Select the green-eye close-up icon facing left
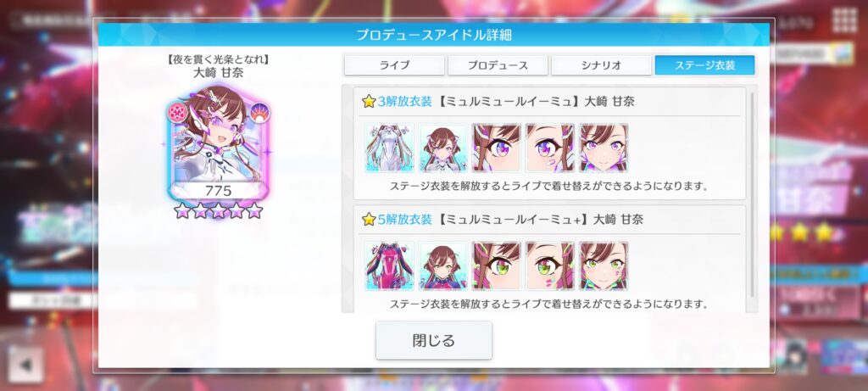The width and height of the screenshot is (868, 391). point(497,265)
